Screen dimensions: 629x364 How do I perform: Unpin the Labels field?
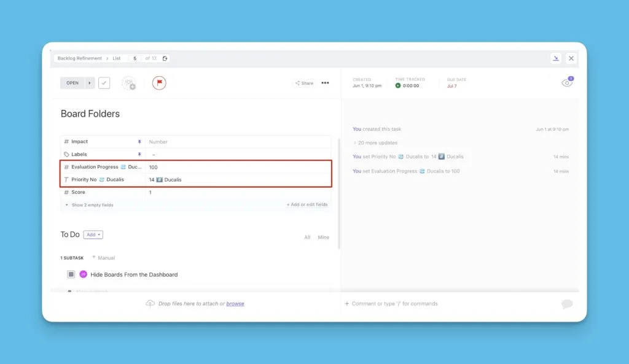(139, 154)
